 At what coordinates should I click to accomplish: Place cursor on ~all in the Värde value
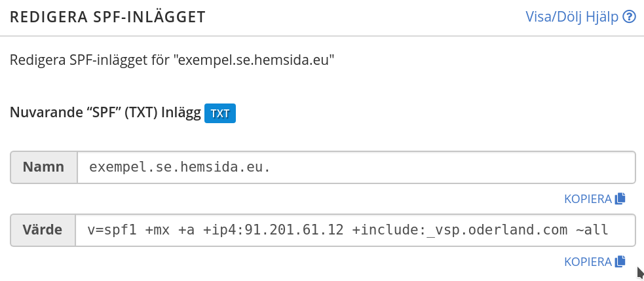click(592, 231)
